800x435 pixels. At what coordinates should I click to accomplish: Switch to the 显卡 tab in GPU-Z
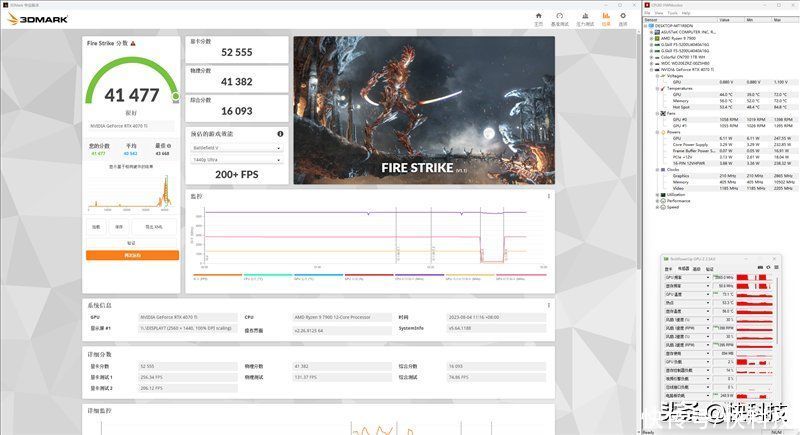pos(668,269)
